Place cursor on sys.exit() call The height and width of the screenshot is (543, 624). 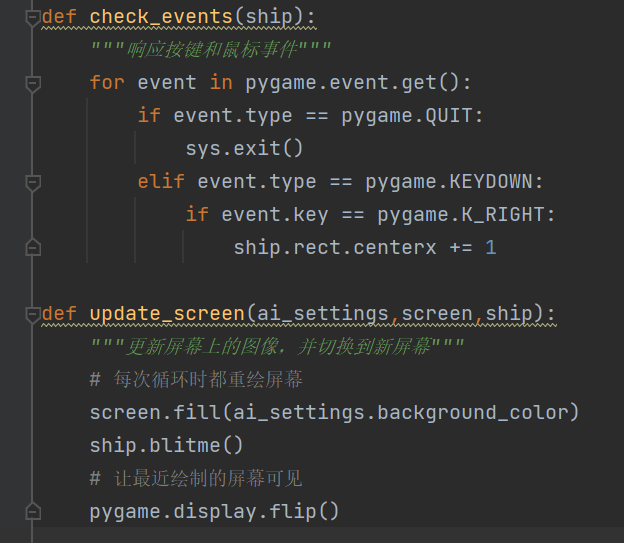click(x=243, y=149)
